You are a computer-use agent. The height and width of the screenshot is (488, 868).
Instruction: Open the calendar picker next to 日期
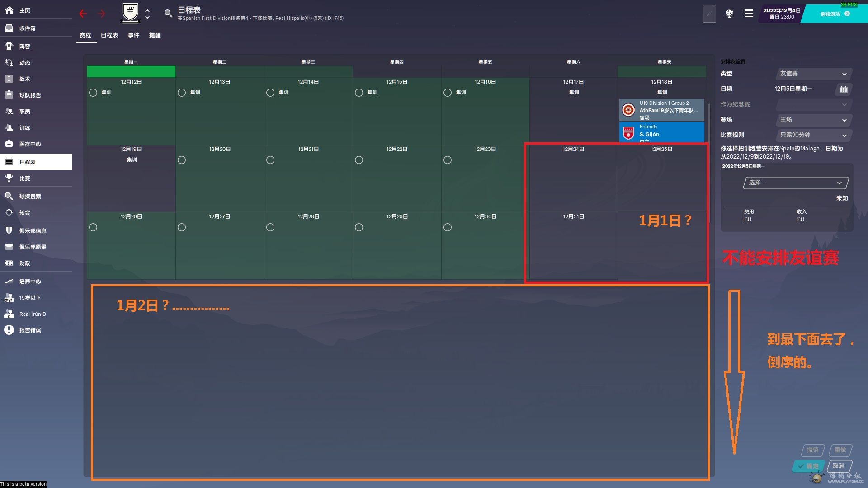[843, 89]
